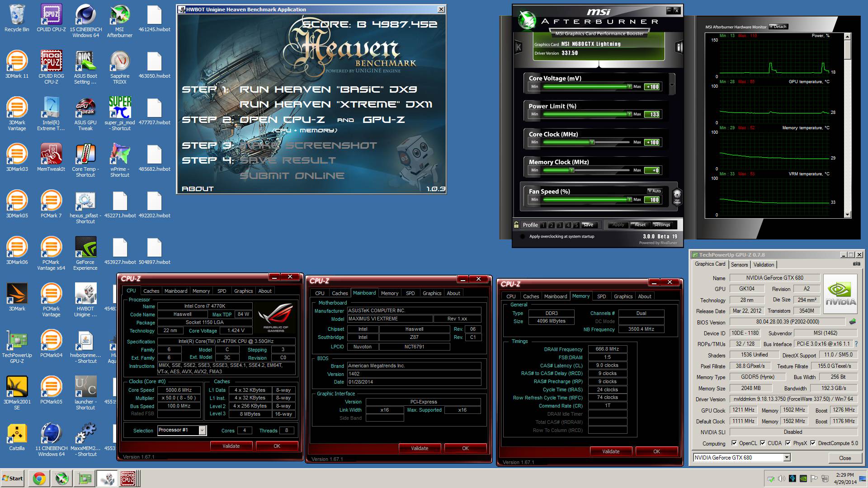Open the 3DMark 11 desktop icon
This screenshot has width=868, height=488.
17,65
